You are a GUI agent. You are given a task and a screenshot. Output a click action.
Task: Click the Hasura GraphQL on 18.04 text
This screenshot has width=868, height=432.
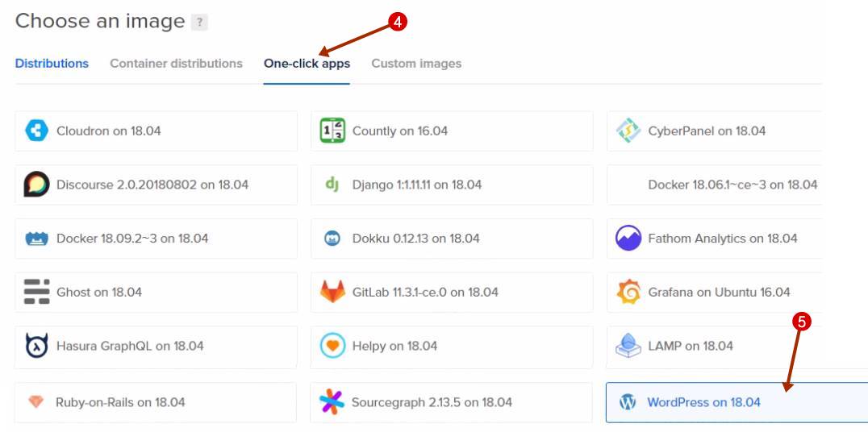click(130, 347)
